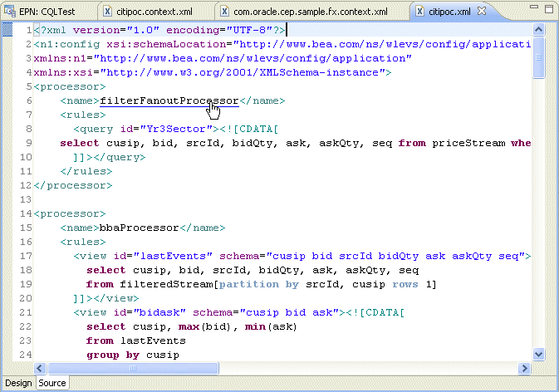Click the EPN diagram icon on CQLTest tab

pos(10,12)
